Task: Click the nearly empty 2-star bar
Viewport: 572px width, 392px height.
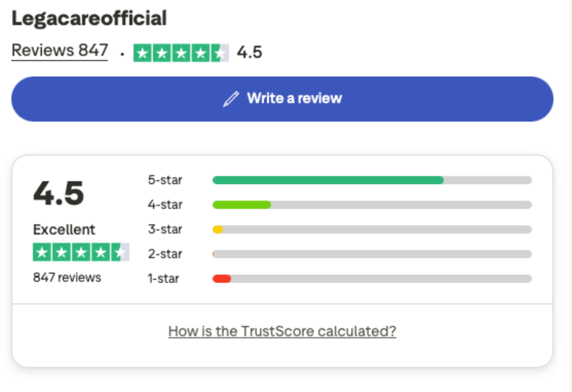Action: 372,254
